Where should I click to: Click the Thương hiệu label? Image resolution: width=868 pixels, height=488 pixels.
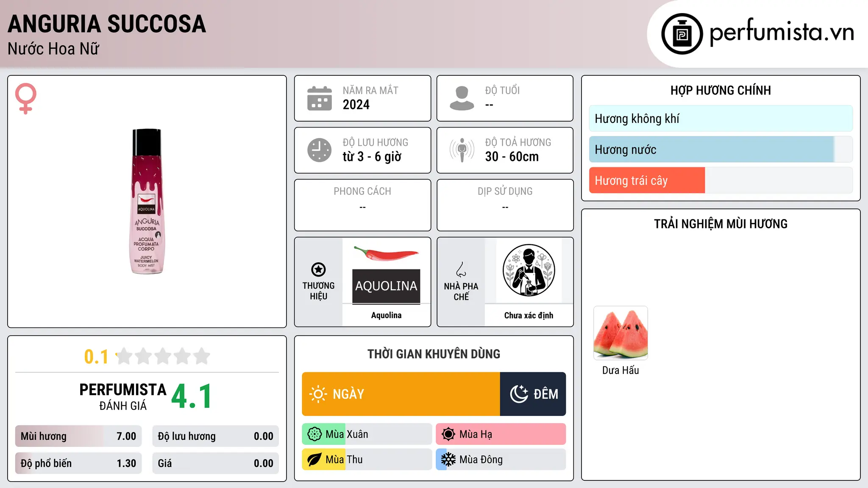[318, 291]
